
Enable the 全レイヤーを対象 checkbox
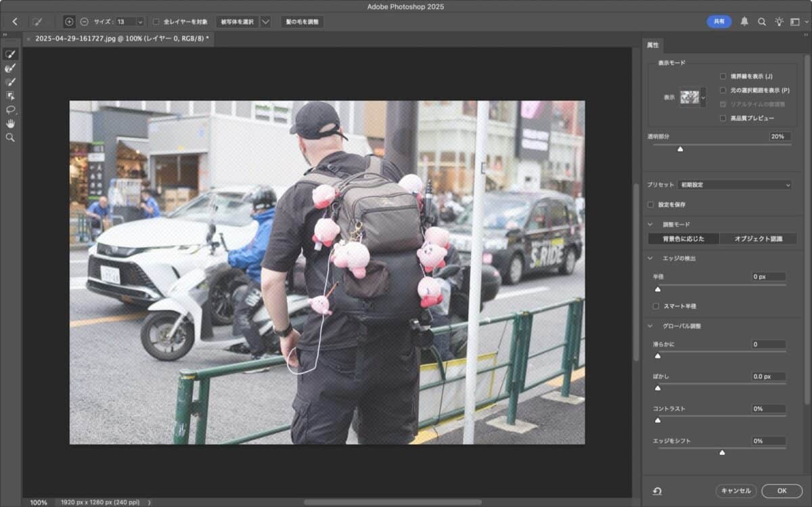pos(157,22)
